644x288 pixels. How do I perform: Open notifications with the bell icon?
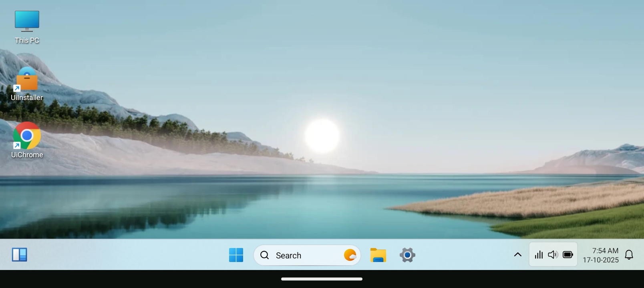(x=629, y=255)
